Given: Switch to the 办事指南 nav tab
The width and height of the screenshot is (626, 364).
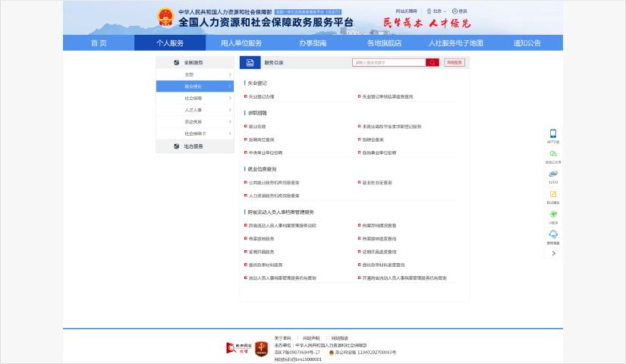Looking at the screenshot, I should click(313, 43).
